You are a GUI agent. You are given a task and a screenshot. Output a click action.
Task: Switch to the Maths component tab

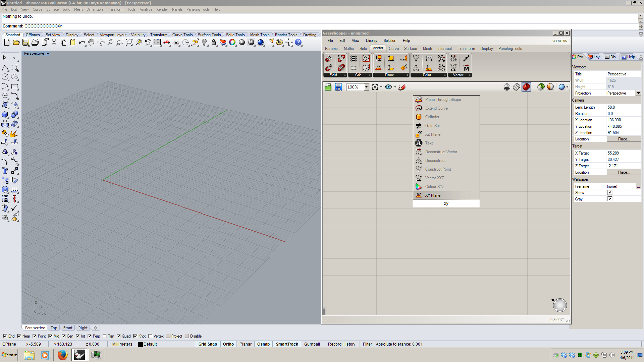pos(348,49)
